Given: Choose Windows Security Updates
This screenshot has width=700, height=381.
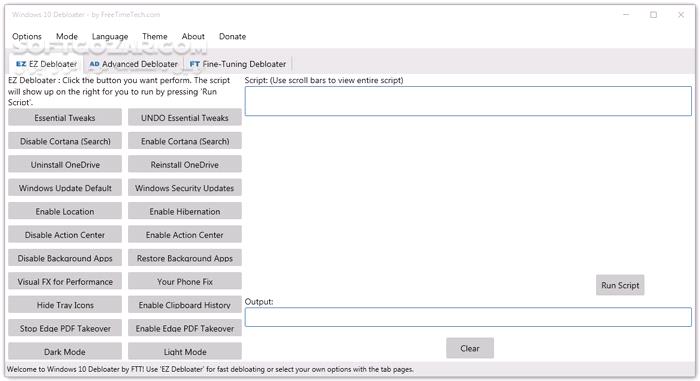Looking at the screenshot, I should click(x=185, y=188).
